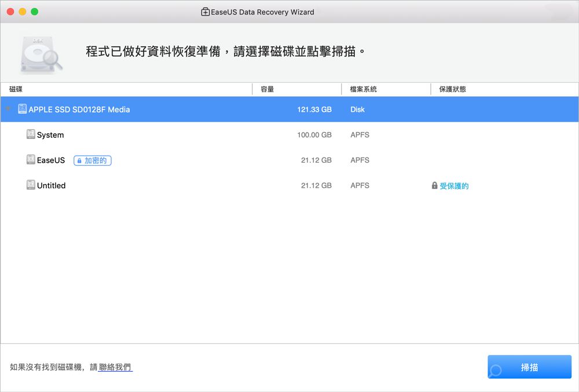The height and width of the screenshot is (392, 579).
Task: Click the lock icon beside 受保護的
Action: [434, 185]
